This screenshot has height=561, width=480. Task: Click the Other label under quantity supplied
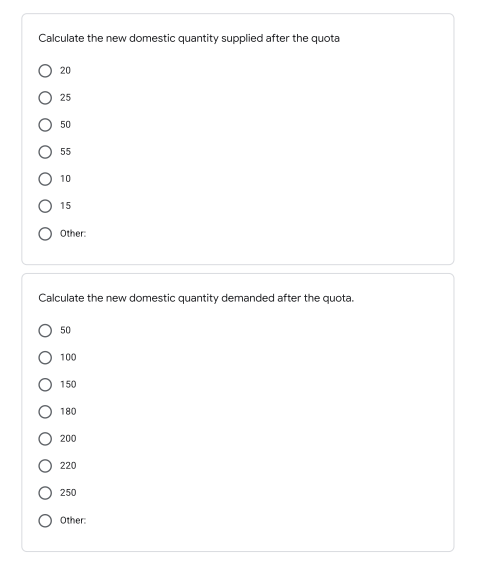point(73,234)
